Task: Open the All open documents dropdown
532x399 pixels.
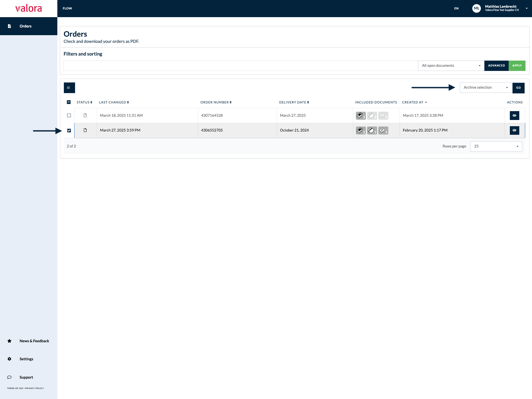Action: click(451, 66)
